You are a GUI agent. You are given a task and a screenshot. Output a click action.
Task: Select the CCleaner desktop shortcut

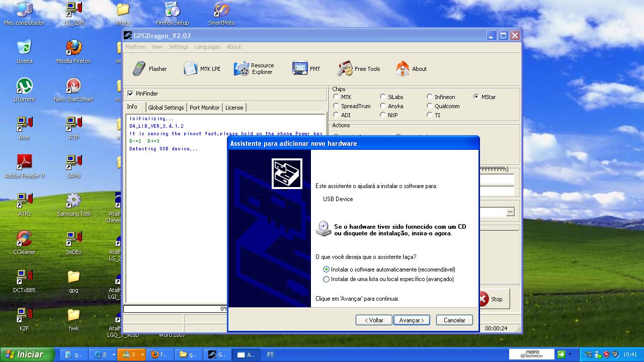pyautogui.click(x=24, y=243)
